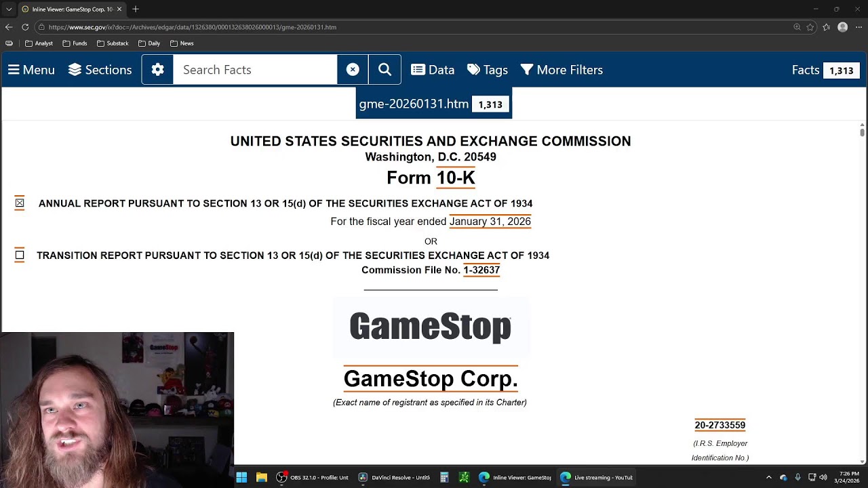
Task: Click the microphone tray icon
Action: [x=797, y=477]
